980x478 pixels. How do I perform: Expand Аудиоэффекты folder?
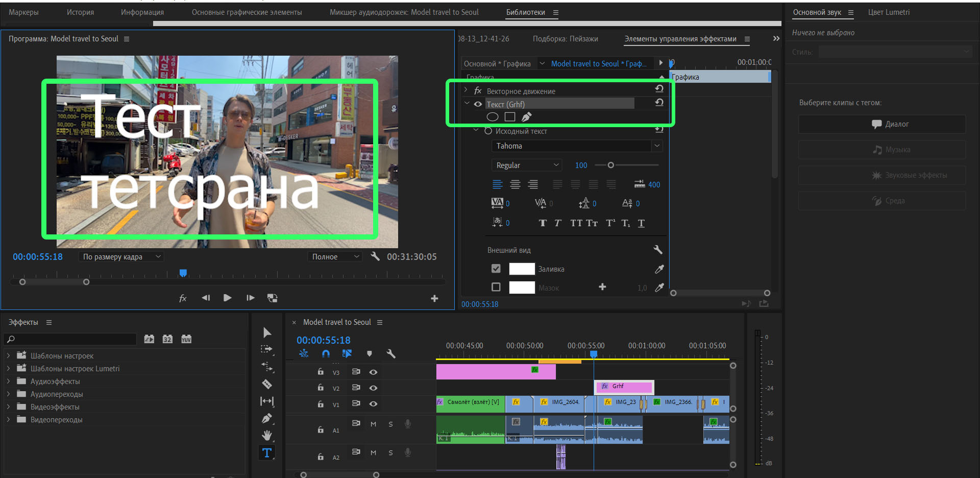point(8,381)
